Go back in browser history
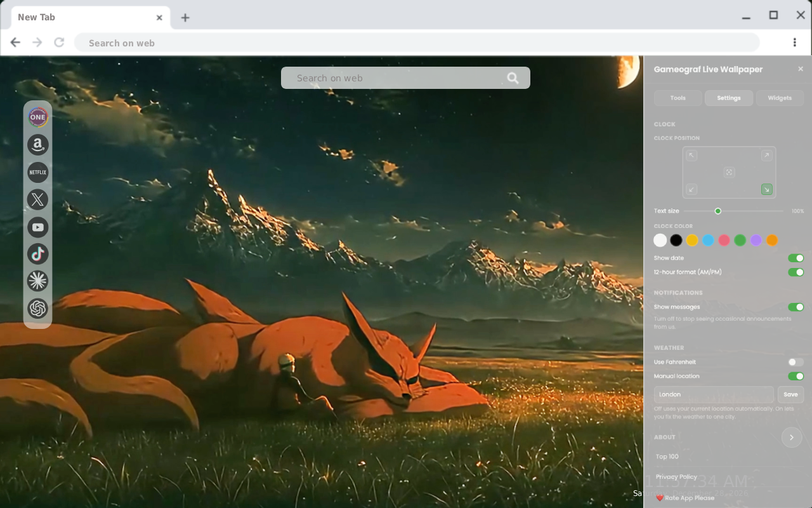 (15, 43)
